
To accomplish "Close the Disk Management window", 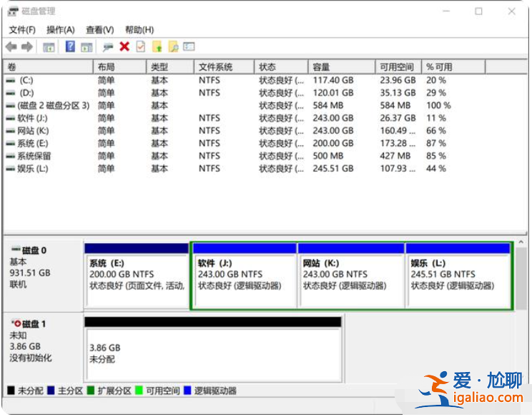I will [512, 11].
